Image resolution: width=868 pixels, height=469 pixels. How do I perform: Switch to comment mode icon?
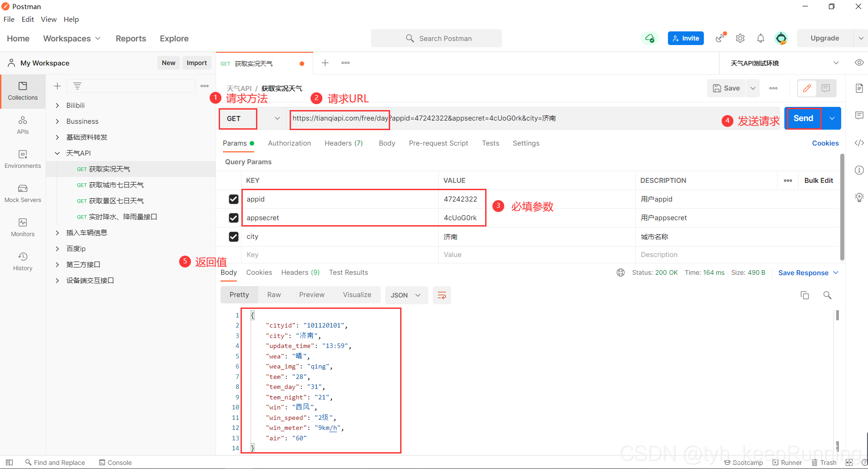[x=826, y=88]
